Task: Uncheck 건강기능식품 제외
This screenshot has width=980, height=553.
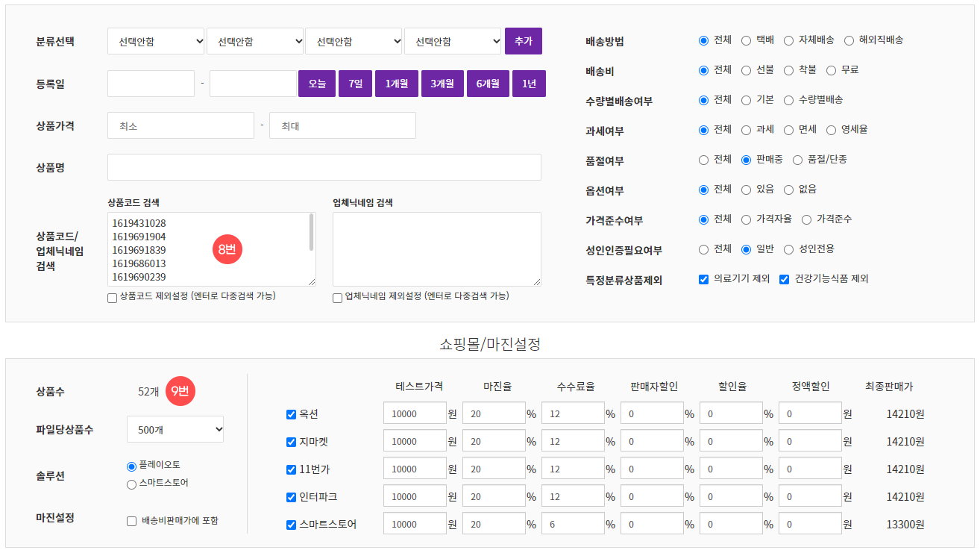Action: tap(783, 279)
